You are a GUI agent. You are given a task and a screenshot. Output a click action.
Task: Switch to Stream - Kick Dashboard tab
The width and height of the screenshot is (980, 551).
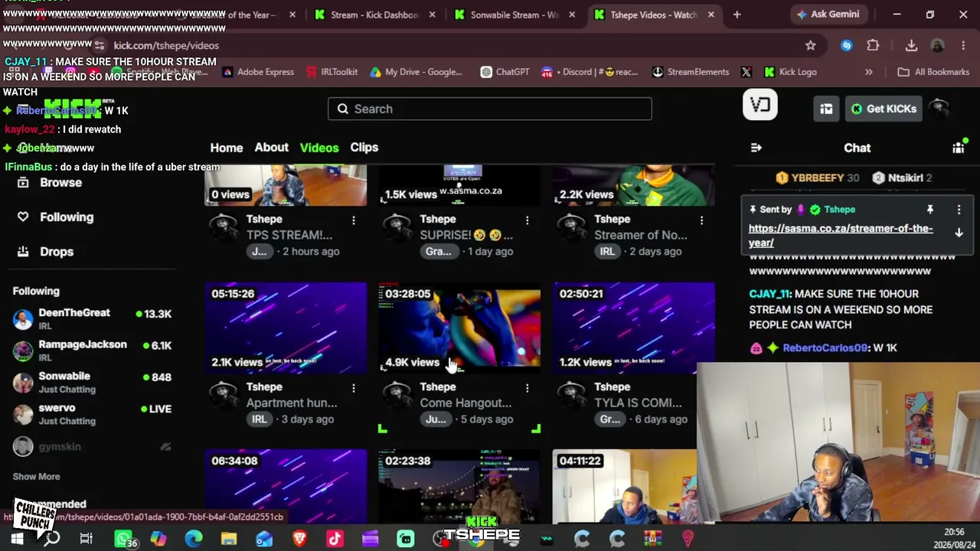coord(374,15)
